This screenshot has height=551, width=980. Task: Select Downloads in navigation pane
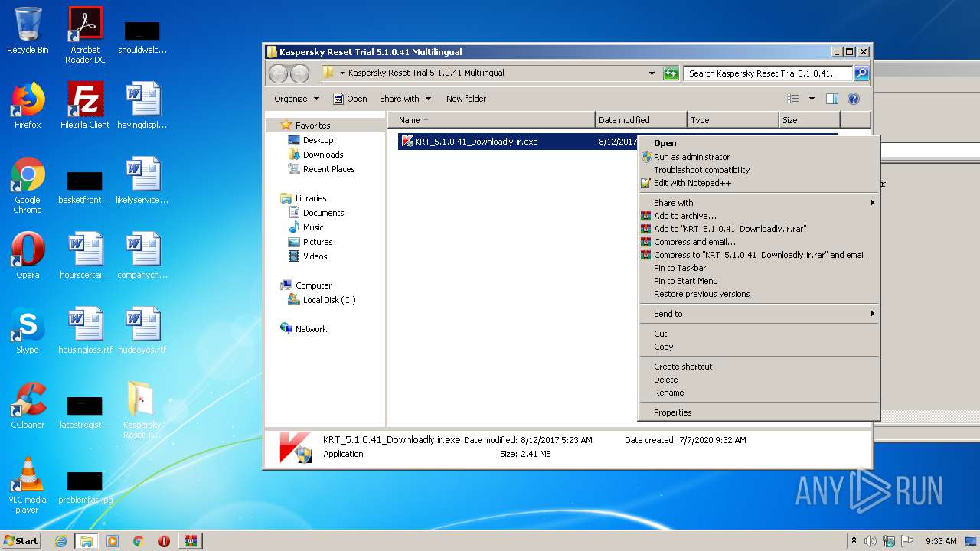pyautogui.click(x=315, y=155)
